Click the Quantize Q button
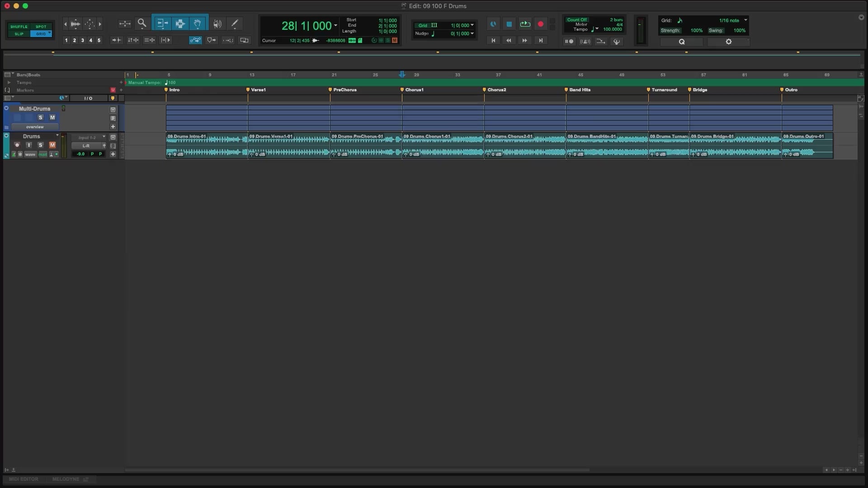This screenshot has height=488, width=868. pos(682,42)
